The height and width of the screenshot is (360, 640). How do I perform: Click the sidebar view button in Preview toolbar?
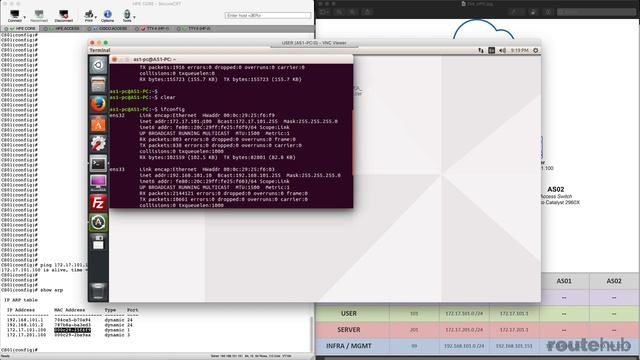[x=324, y=12]
